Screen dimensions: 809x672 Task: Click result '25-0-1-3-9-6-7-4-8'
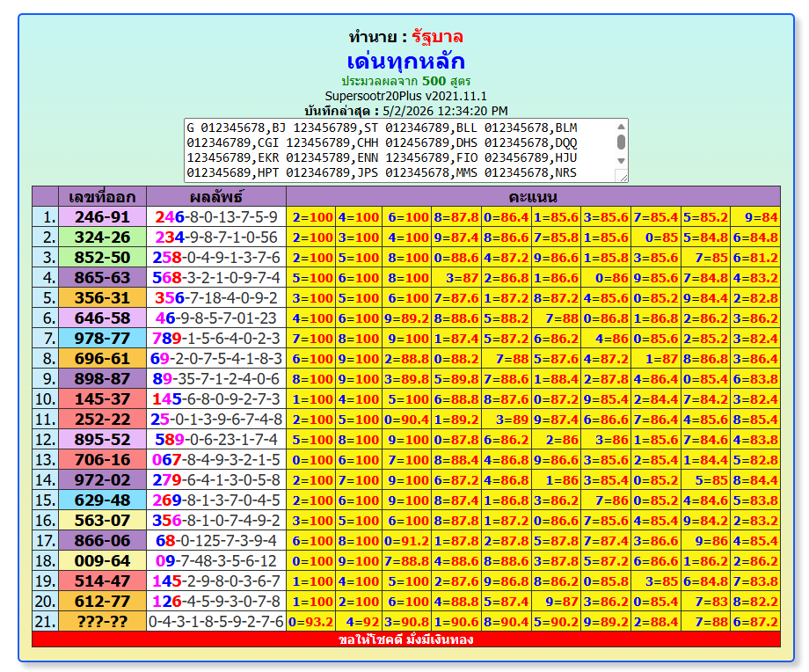tap(216, 419)
